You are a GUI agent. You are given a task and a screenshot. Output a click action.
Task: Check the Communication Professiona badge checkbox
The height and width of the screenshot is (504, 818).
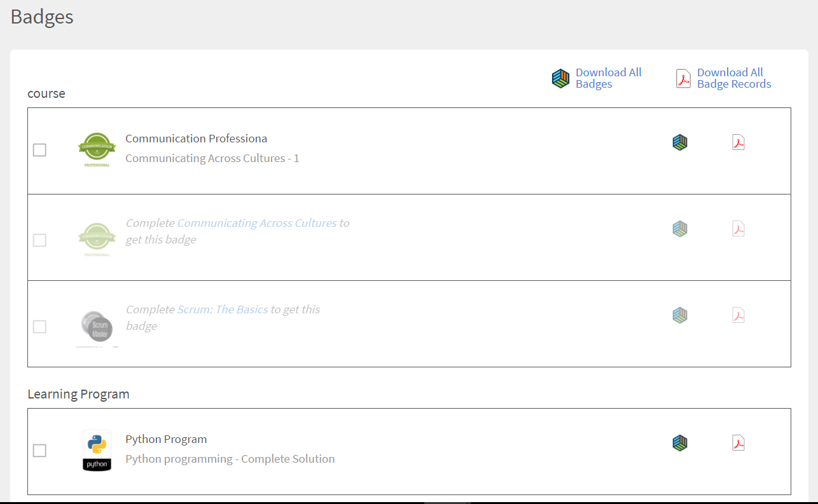point(39,150)
